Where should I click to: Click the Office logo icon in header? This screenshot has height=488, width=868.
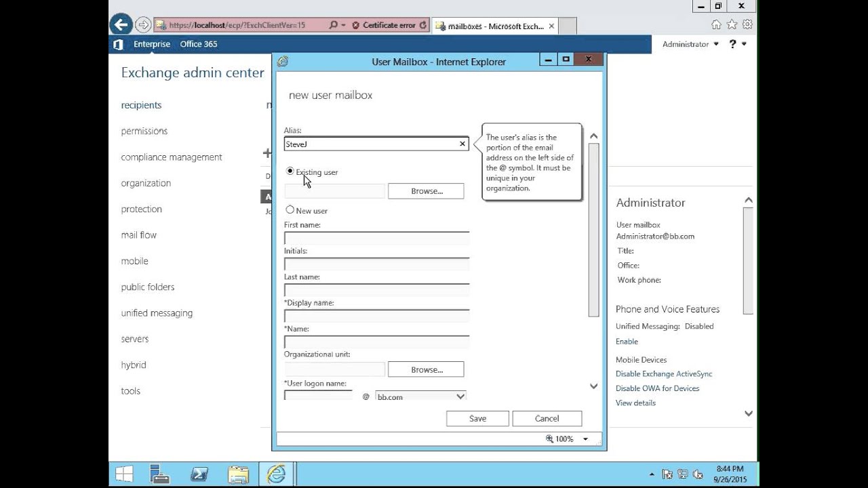(118, 44)
